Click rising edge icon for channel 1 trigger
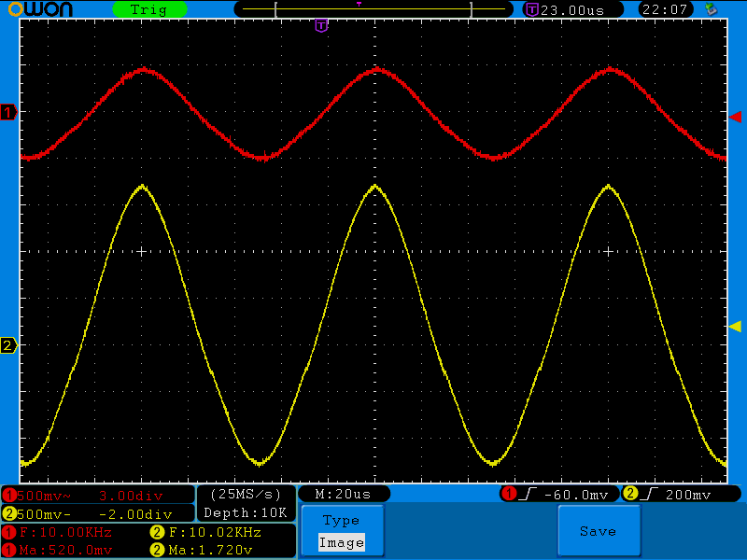747x560 pixels. click(x=527, y=494)
